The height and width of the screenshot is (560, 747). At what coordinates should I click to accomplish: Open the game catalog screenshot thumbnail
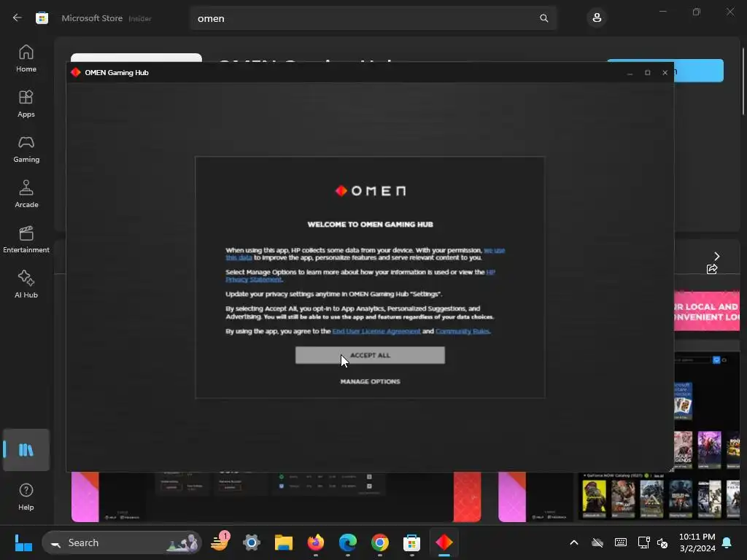[659, 496]
